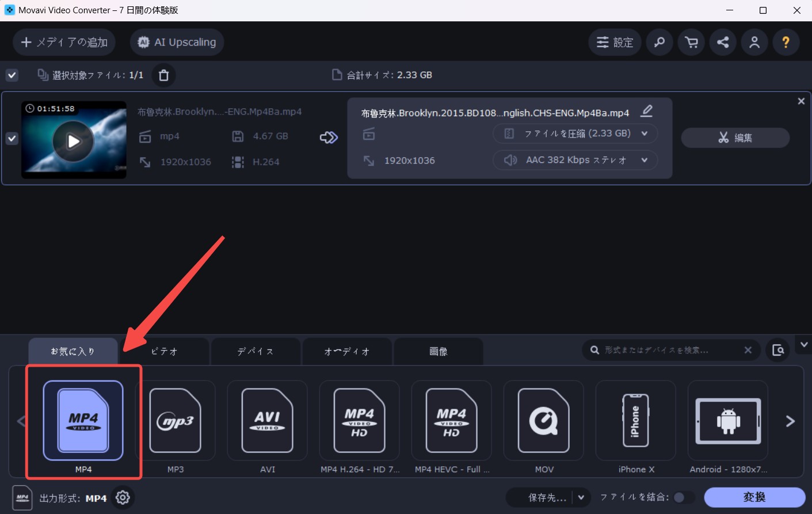Click the key activation icon
812x514 pixels.
(x=659, y=42)
